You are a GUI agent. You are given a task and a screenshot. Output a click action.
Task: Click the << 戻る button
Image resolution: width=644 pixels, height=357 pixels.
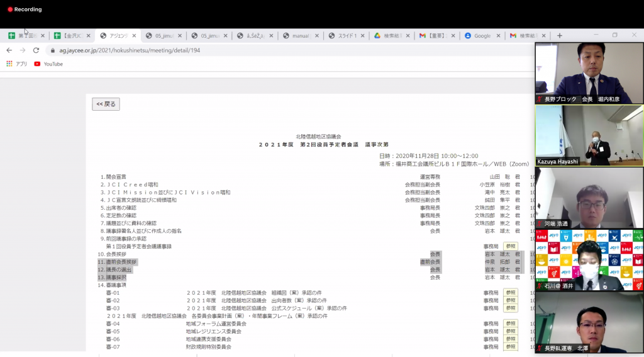pyautogui.click(x=106, y=104)
